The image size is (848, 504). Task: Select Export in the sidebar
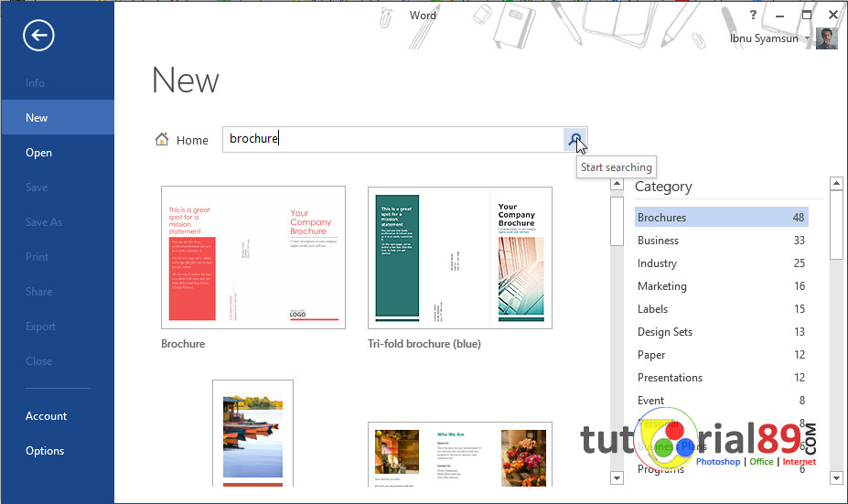coord(40,327)
